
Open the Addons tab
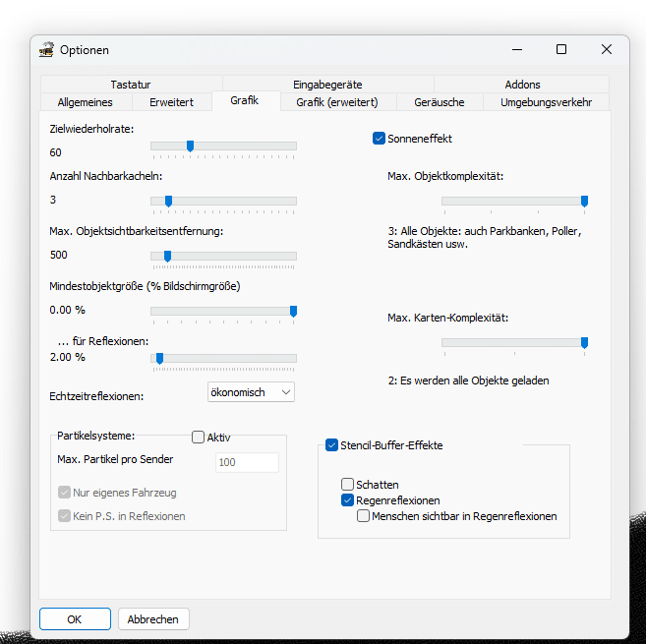coord(522,85)
